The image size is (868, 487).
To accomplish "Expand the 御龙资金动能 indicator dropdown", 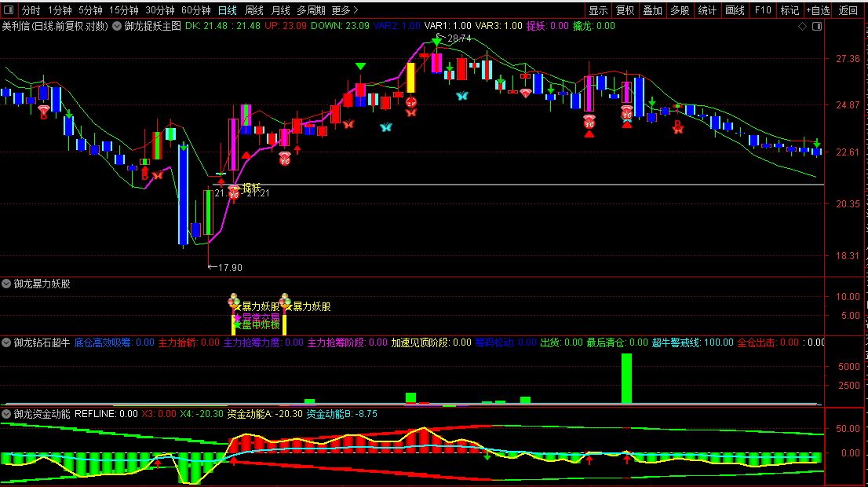I will 6,414.
